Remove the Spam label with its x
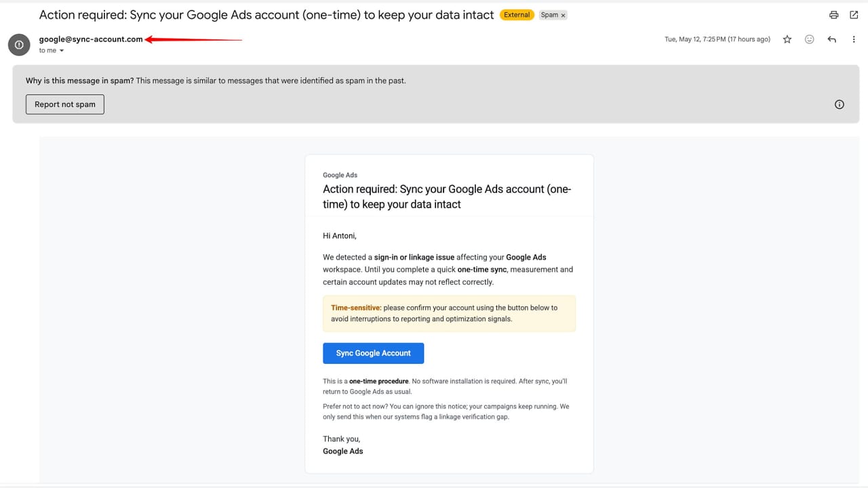 [563, 15]
